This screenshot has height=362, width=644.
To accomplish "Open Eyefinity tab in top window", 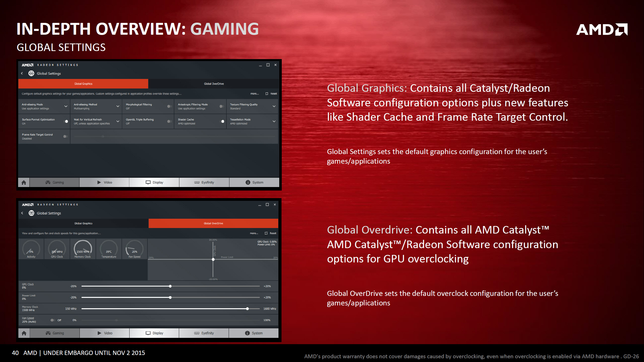I will click(x=204, y=183).
